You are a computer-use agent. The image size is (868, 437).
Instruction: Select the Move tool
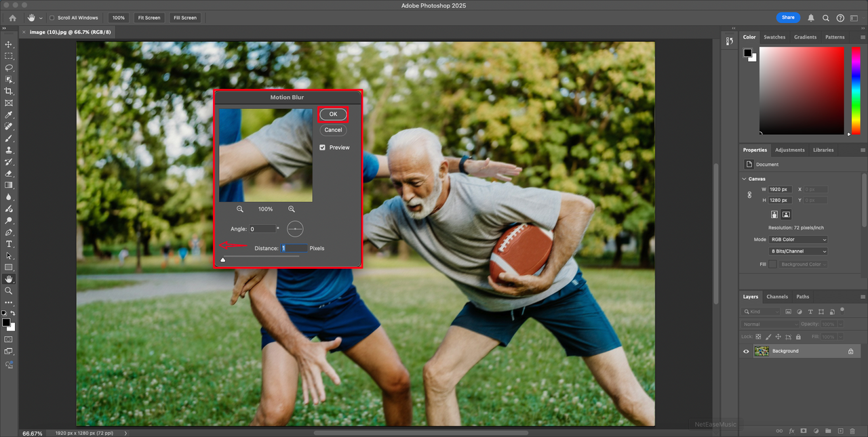coord(9,44)
